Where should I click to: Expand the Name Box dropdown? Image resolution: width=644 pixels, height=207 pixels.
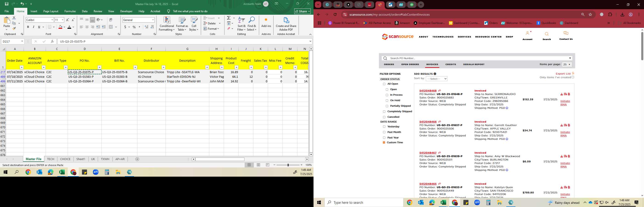22,41
